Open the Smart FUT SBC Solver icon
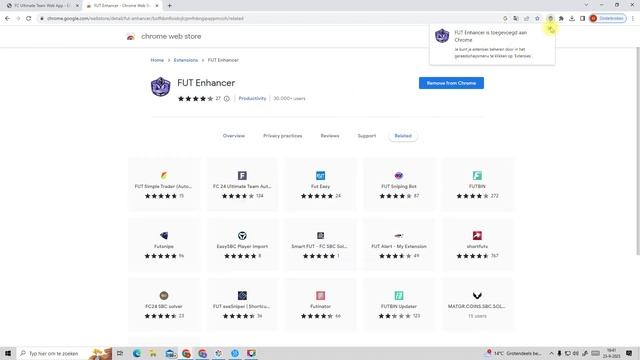This screenshot has width=640, height=360. (x=320, y=236)
